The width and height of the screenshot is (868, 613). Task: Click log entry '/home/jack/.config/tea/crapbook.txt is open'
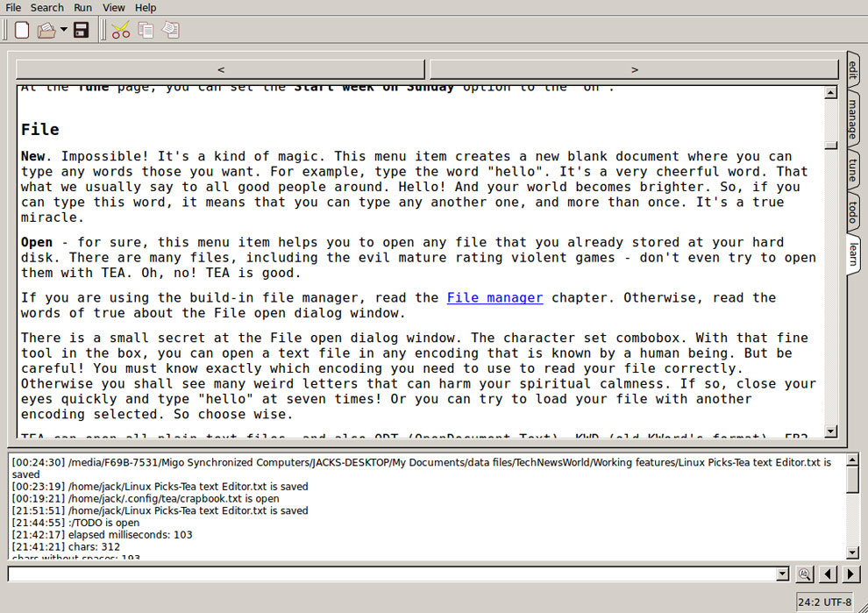tap(146, 498)
